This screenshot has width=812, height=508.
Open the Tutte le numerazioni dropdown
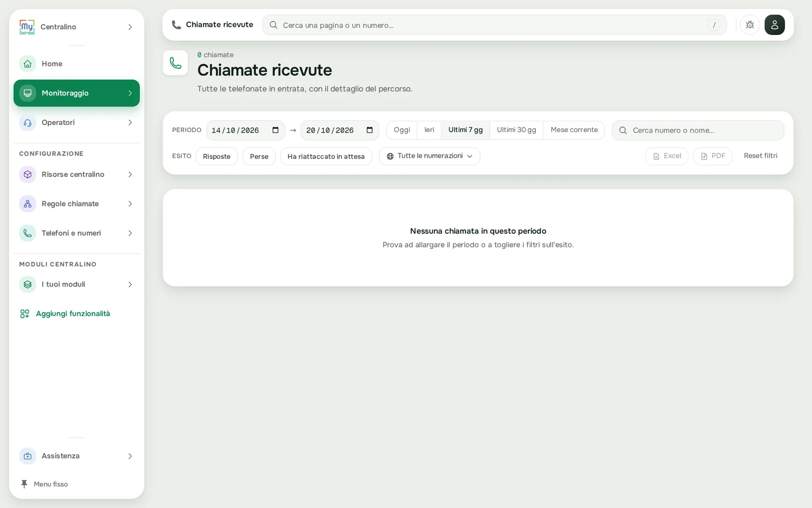click(x=429, y=156)
